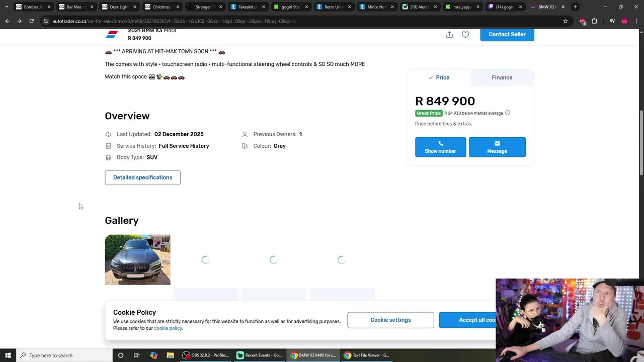Open Task View in taskbar

click(137, 355)
